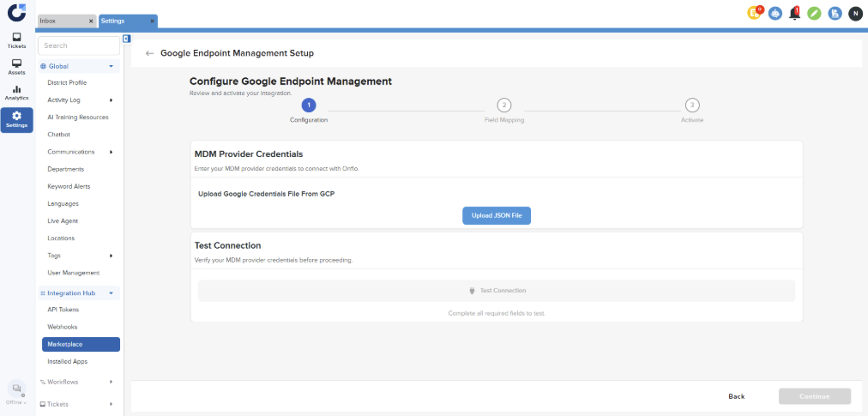Jump to step 2 Field Mapping
This screenshot has width=868, height=416.
tap(504, 105)
